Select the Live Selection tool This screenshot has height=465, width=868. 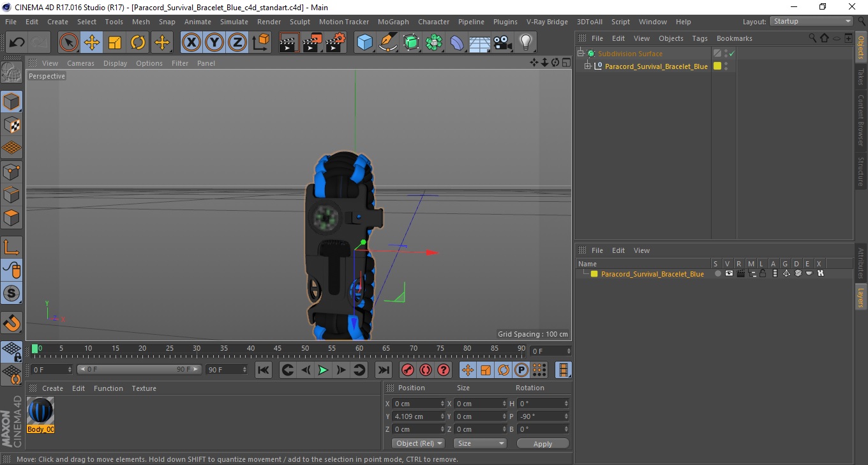pos(69,43)
